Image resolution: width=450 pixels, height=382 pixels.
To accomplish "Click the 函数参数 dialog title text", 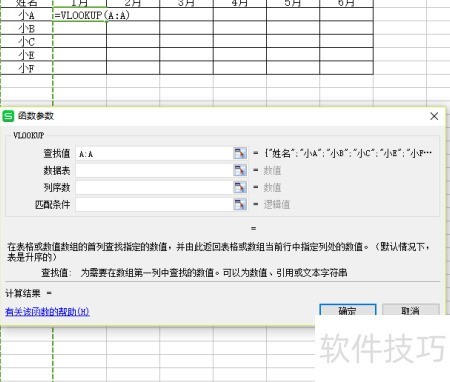I will pos(36,116).
